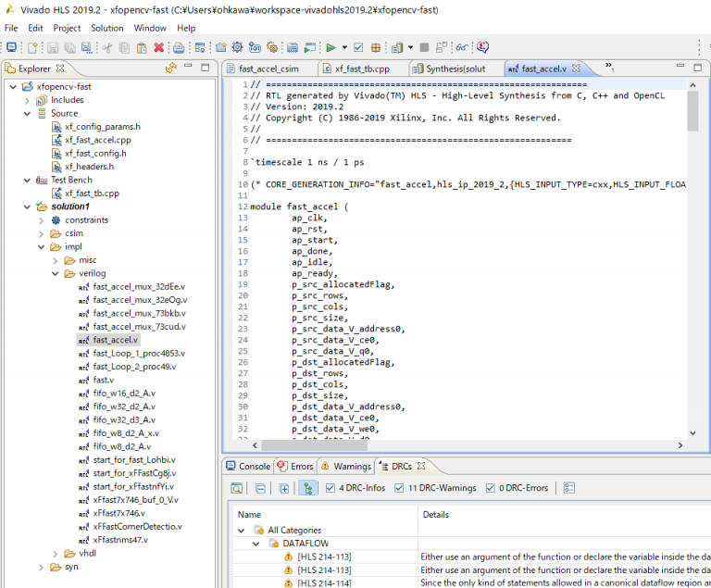Click the editor vertical scrollbar
Image resolution: width=711 pixels, height=588 pixels.
[692, 111]
